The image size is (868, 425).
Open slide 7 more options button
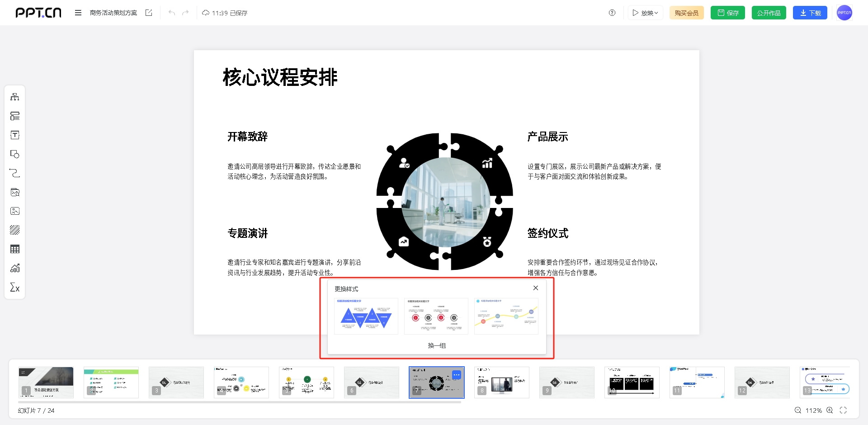[457, 375]
